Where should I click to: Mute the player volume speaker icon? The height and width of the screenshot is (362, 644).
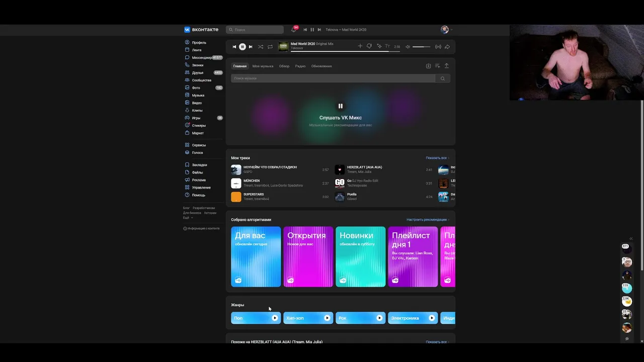tap(408, 47)
